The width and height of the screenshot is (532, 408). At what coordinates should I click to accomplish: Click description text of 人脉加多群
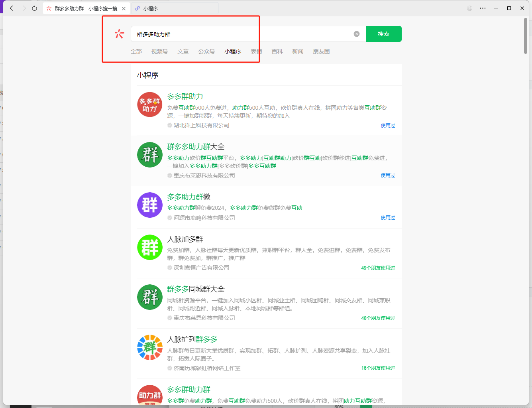[279, 254]
